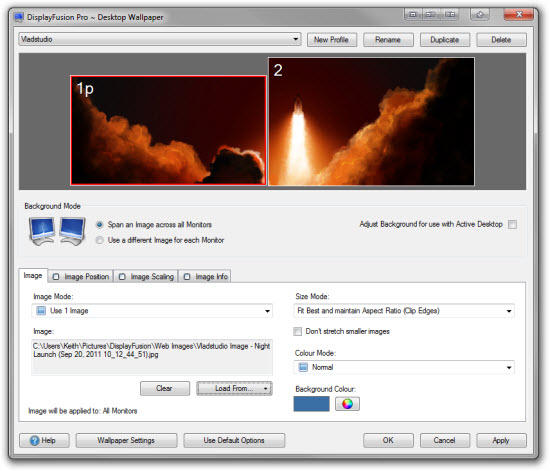This screenshot has height=471, width=550.
Task: Switch to the Image Scaling tab
Action: (x=147, y=277)
